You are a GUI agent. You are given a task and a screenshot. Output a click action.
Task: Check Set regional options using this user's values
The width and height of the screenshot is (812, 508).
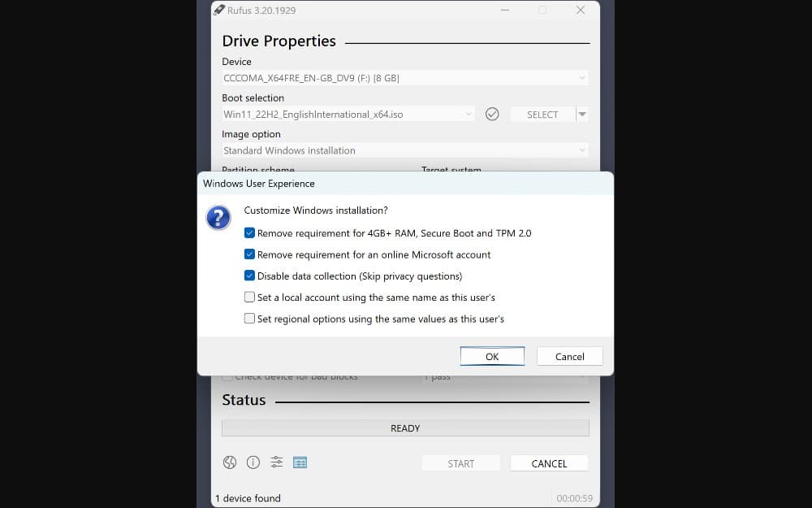click(249, 319)
